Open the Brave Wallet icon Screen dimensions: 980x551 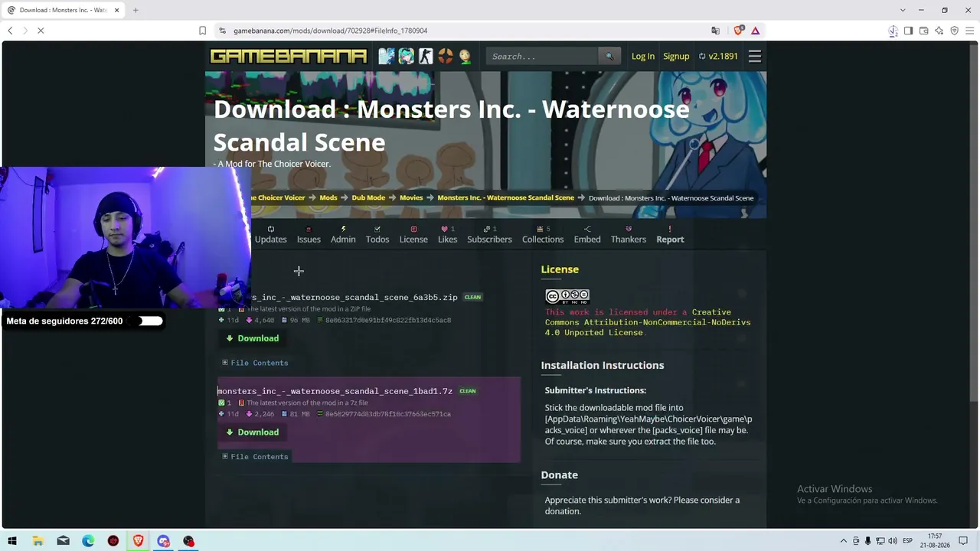tap(923, 31)
